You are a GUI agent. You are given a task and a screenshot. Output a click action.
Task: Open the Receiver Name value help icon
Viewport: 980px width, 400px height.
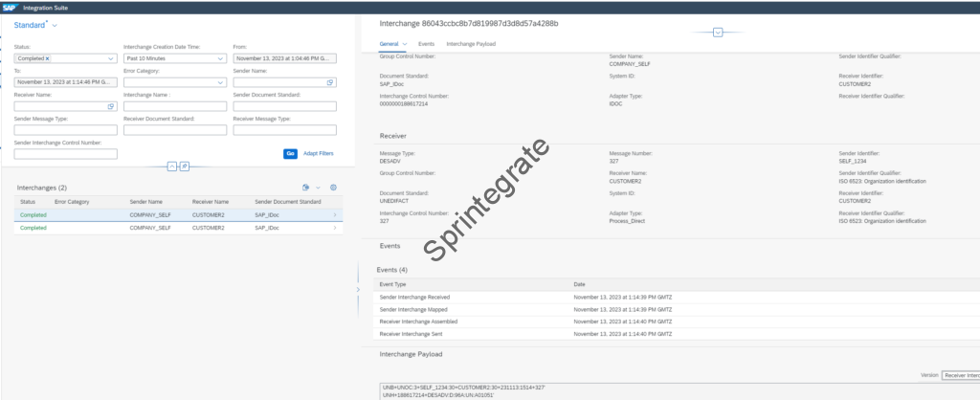point(111,106)
